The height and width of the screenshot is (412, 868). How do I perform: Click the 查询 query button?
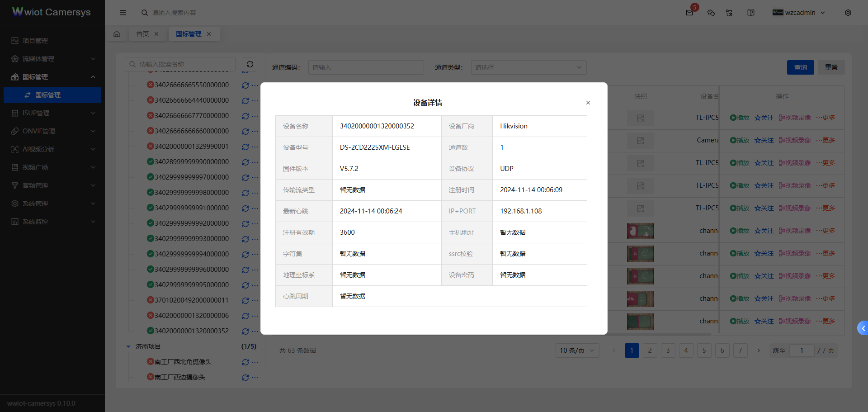tap(800, 67)
